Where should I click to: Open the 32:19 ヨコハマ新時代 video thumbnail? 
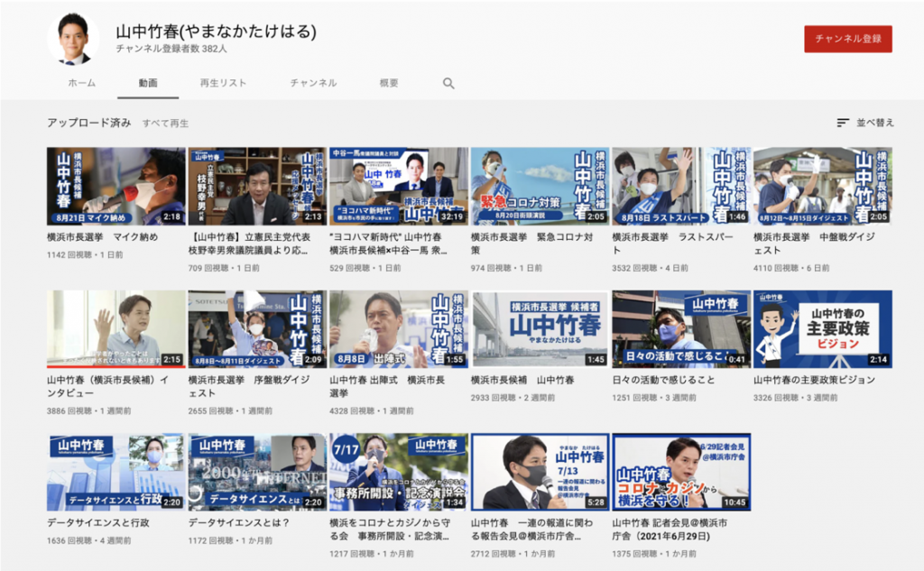point(398,186)
